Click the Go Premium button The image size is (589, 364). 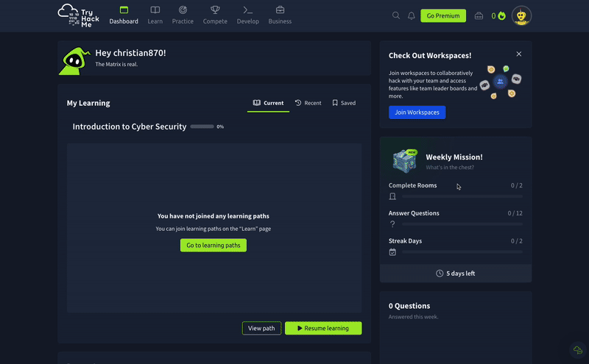coord(443,15)
